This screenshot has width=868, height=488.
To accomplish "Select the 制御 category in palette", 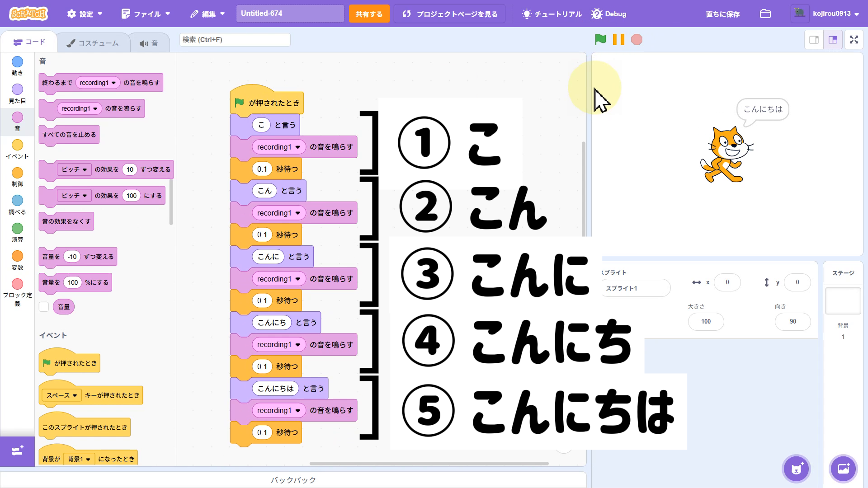I will pyautogui.click(x=17, y=173).
